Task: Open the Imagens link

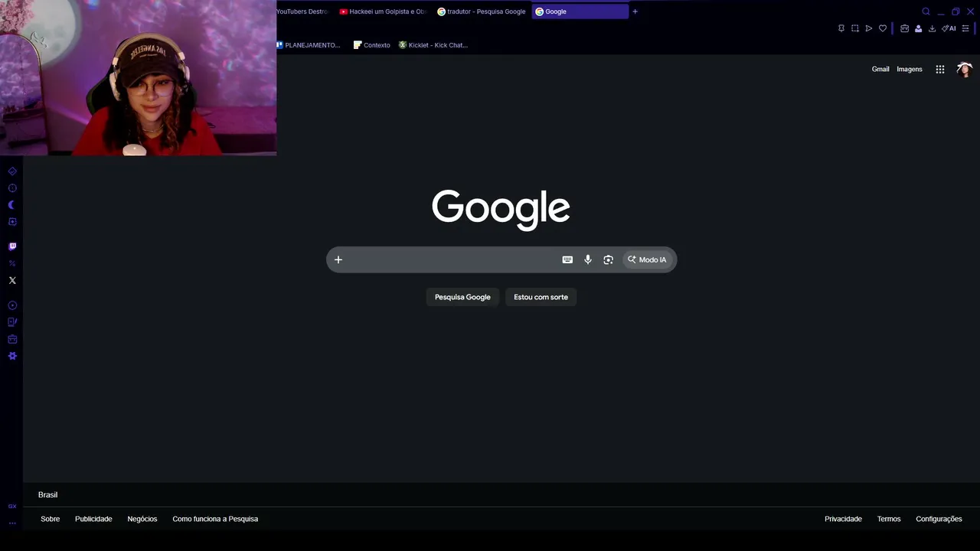Action: click(910, 69)
